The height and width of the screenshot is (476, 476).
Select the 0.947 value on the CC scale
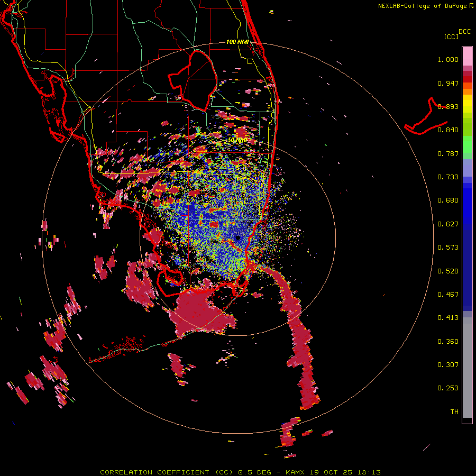point(448,83)
